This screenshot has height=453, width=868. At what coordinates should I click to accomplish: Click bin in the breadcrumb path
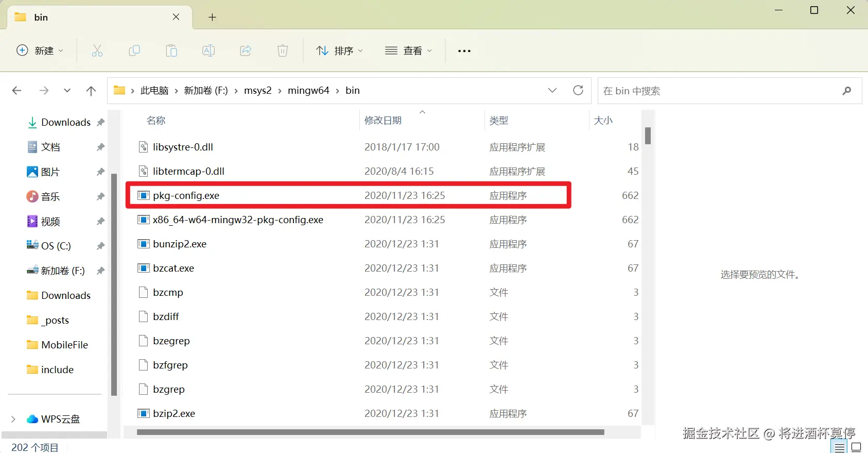pos(353,91)
